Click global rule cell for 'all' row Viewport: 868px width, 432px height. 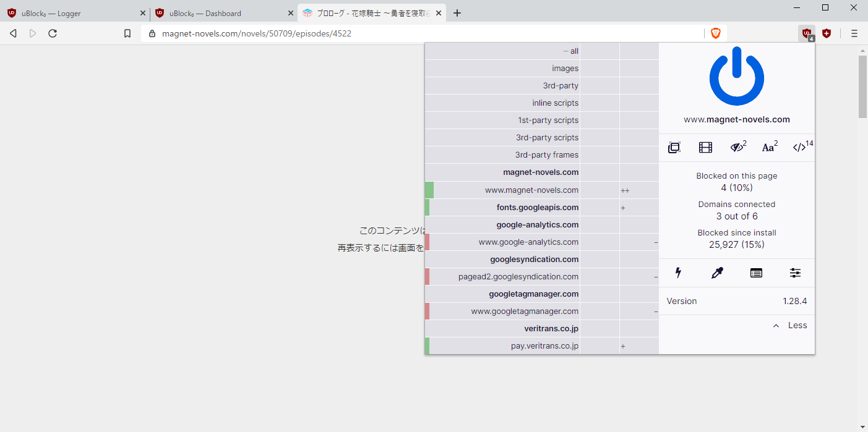click(599, 51)
